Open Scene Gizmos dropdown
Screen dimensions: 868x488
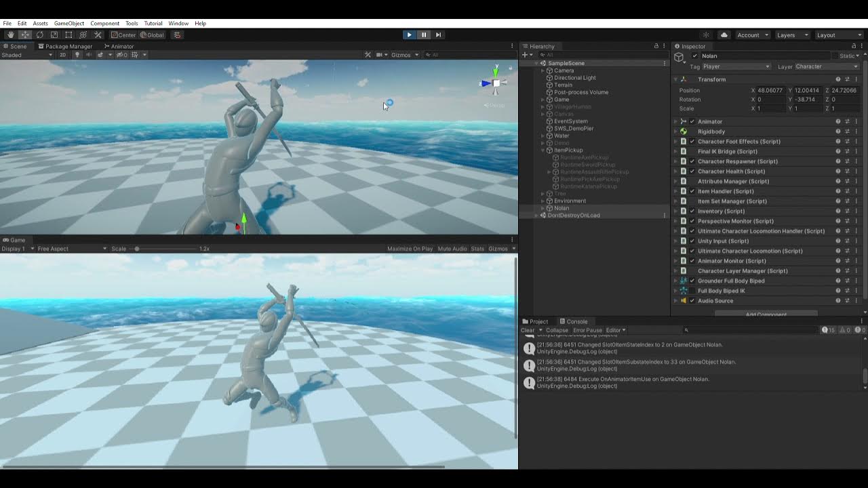[x=404, y=55]
